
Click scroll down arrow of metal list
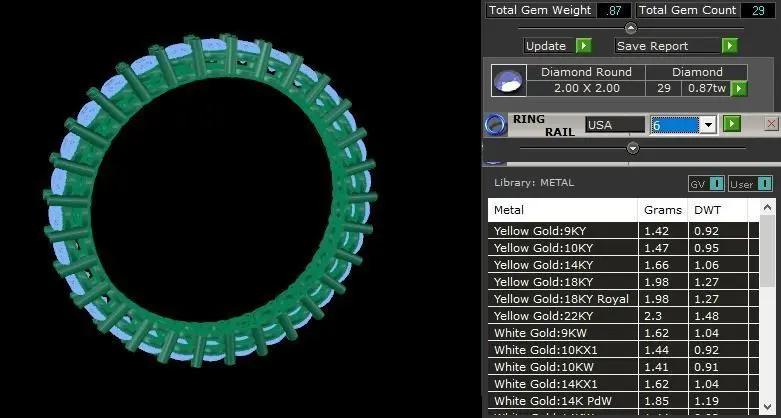(767, 406)
